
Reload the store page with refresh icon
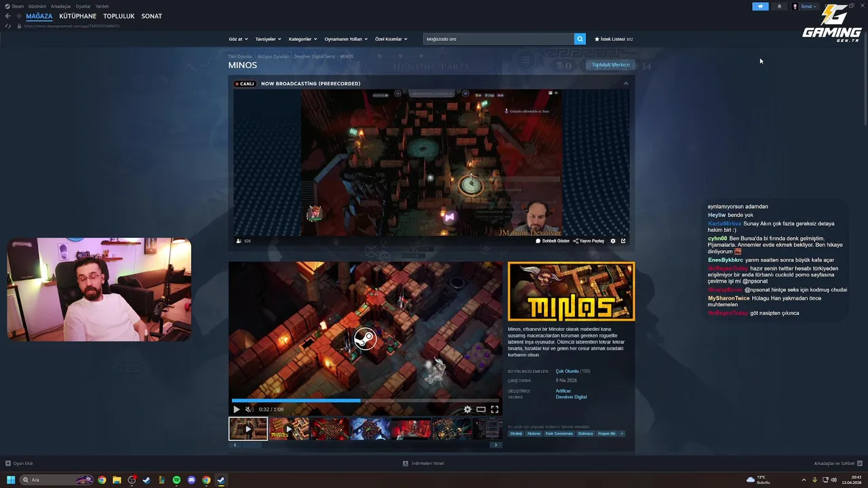pos(8,26)
